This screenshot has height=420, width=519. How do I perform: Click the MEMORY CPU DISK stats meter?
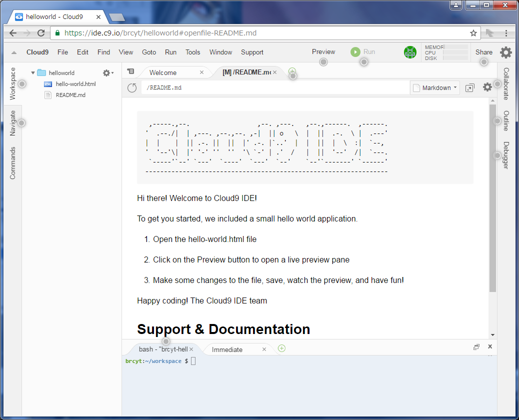446,52
